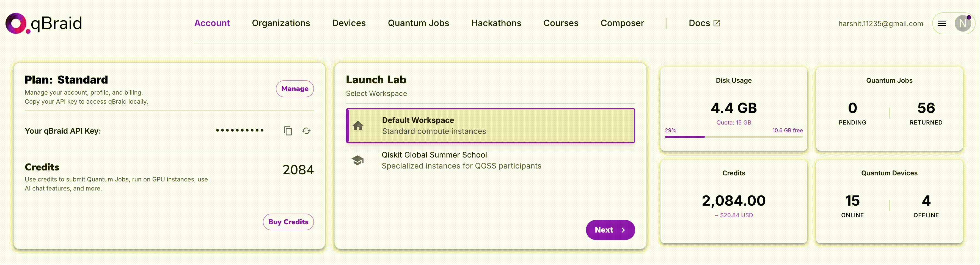980x265 pixels.
Task: Click the Disk Usage progress bar
Action: [x=733, y=137]
